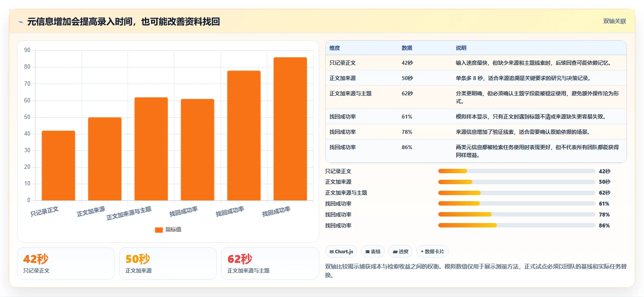Click the description starting 模拟样本显示
The width and height of the screenshot is (644, 297).
tap(531, 117)
